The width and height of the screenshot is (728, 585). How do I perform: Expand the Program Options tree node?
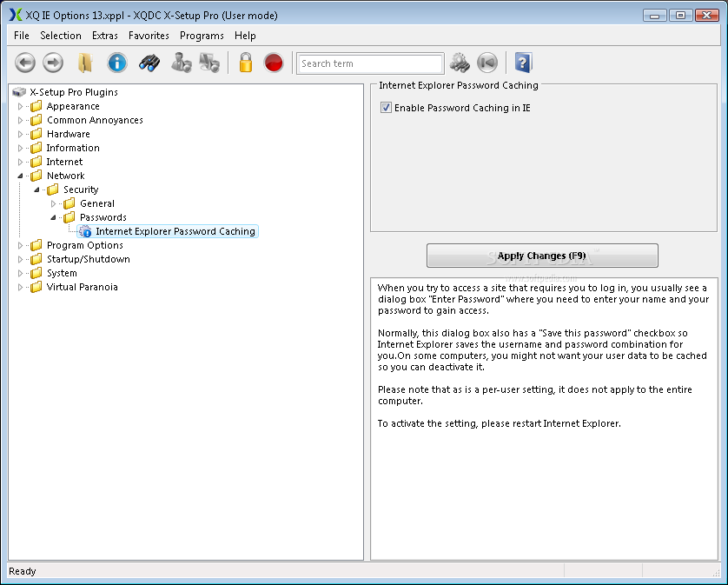20,245
